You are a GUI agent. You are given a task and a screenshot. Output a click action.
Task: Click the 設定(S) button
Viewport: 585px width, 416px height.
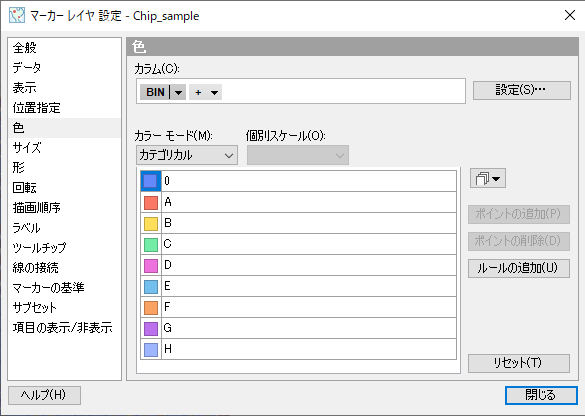(522, 90)
